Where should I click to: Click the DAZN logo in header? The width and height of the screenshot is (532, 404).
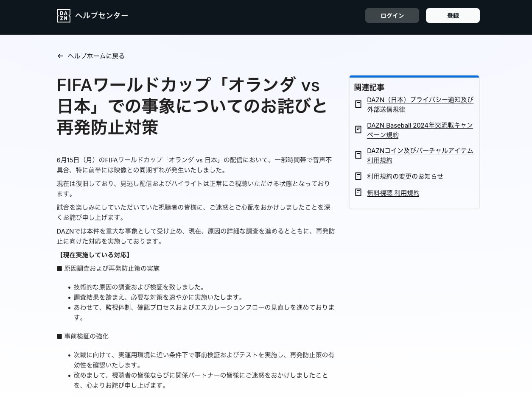[64, 16]
